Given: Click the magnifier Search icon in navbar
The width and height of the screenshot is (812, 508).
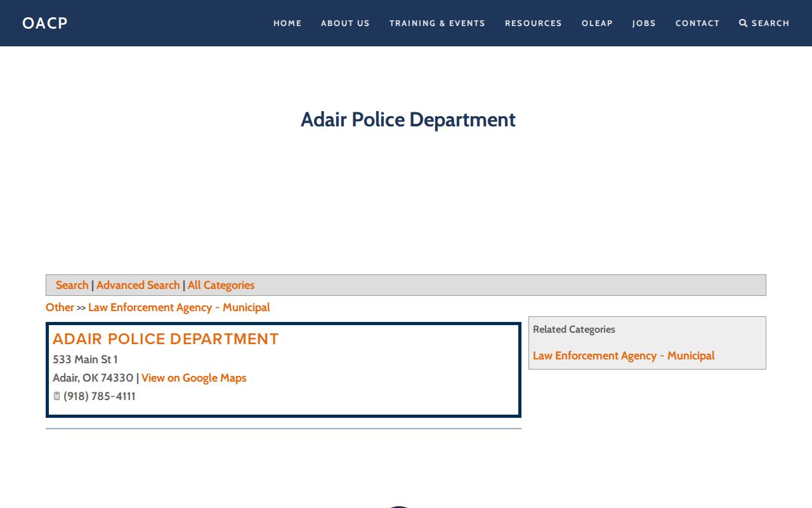Looking at the screenshot, I should tap(743, 23).
